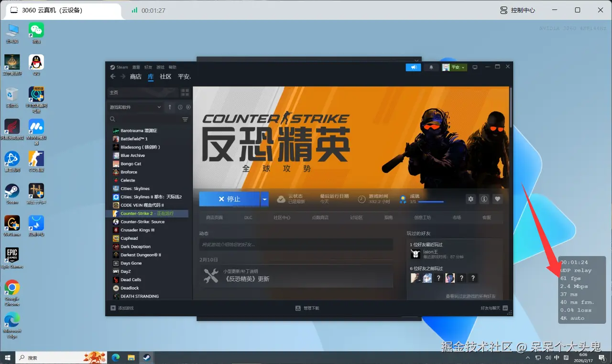Open the DLC link for Counter-Strike 2
Screen dimensions: 612x364
248,217
